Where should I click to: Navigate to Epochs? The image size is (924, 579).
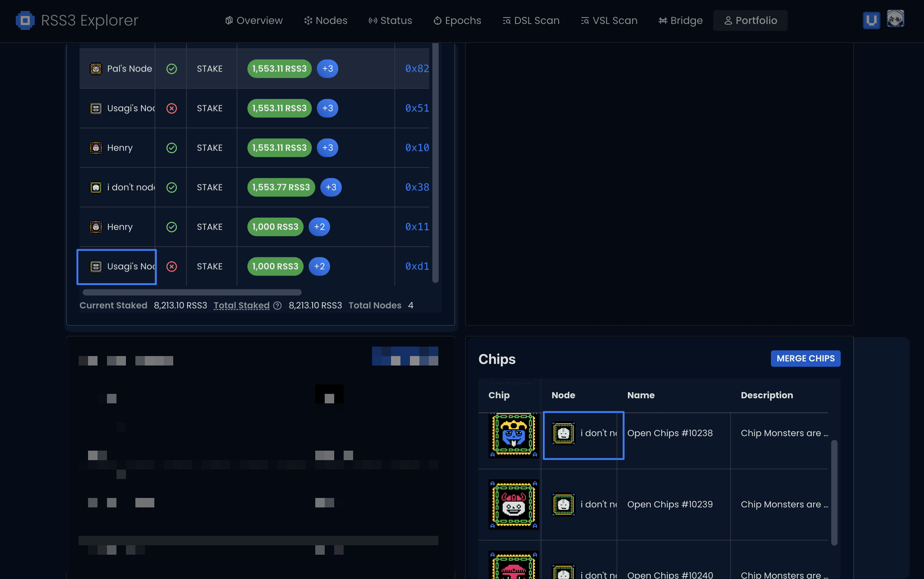457,20
